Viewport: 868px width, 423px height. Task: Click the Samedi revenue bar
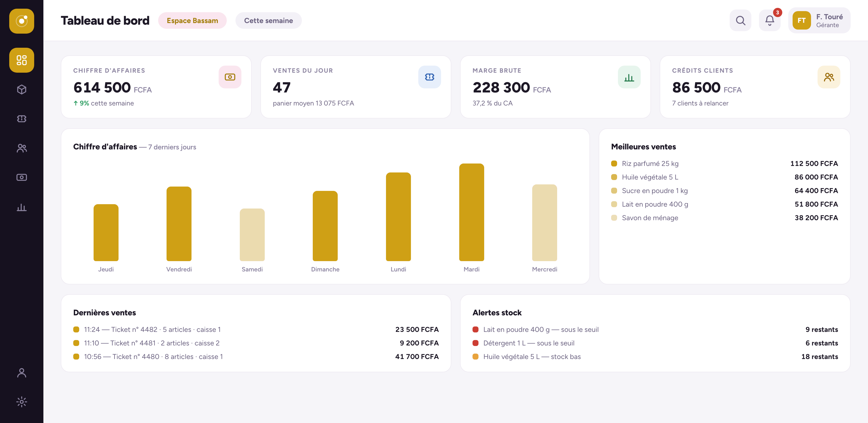pyautogui.click(x=252, y=235)
